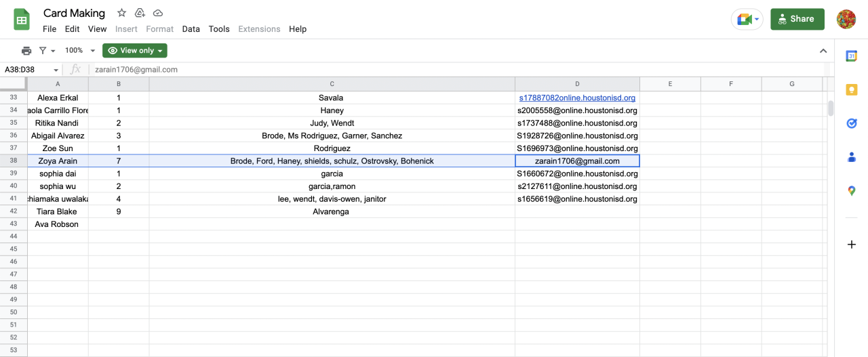Expand the filter views dropdown
The image size is (868, 357).
click(x=47, y=51)
